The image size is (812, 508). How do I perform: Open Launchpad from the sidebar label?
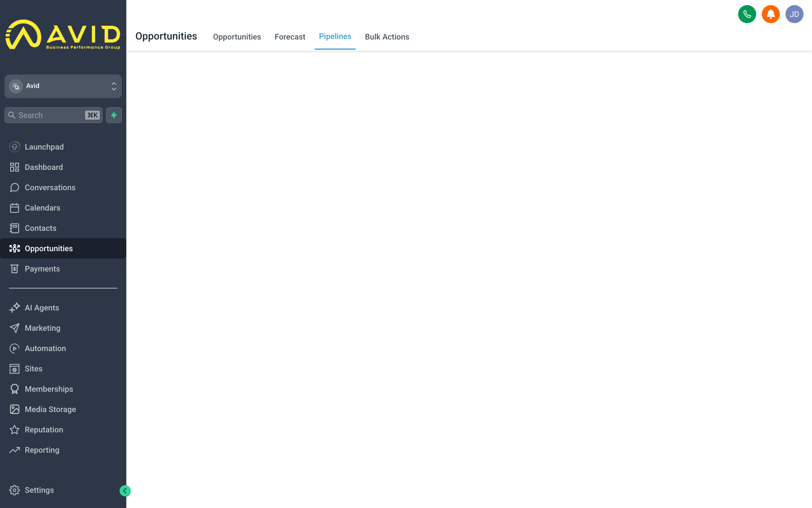pyautogui.click(x=44, y=147)
